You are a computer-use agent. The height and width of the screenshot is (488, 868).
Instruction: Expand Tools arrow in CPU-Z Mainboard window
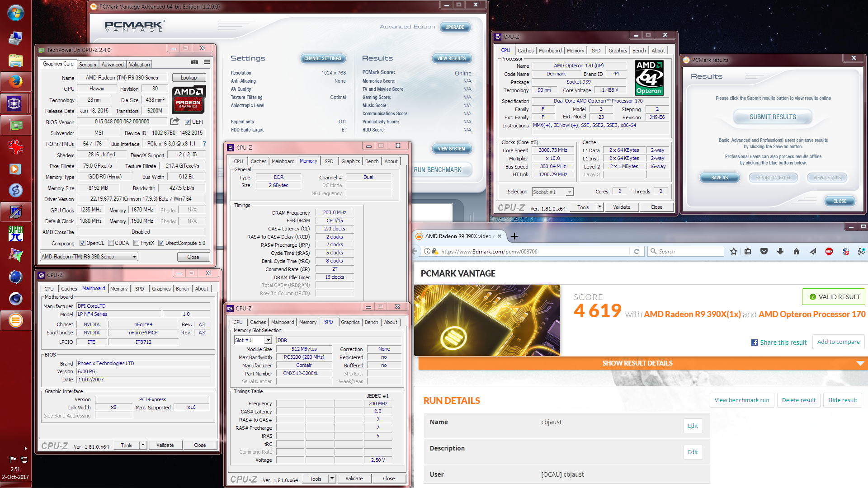[143, 445]
